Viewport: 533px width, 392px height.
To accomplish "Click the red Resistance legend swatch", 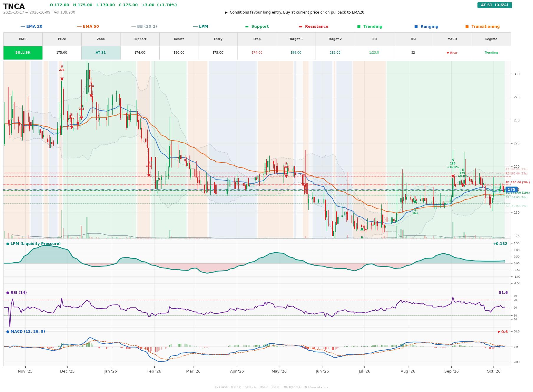I will point(301,27).
